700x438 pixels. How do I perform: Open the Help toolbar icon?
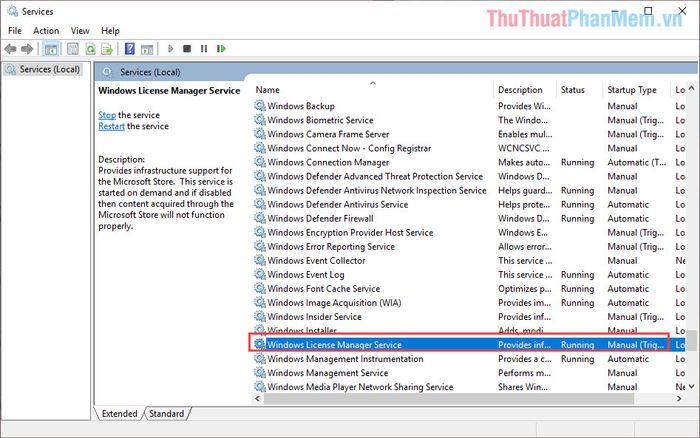129,49
